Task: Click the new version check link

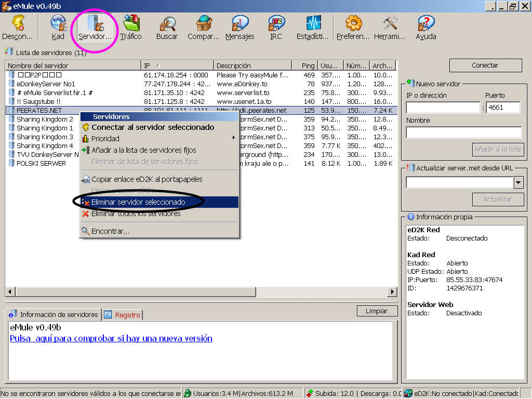Action: (111, 338)
